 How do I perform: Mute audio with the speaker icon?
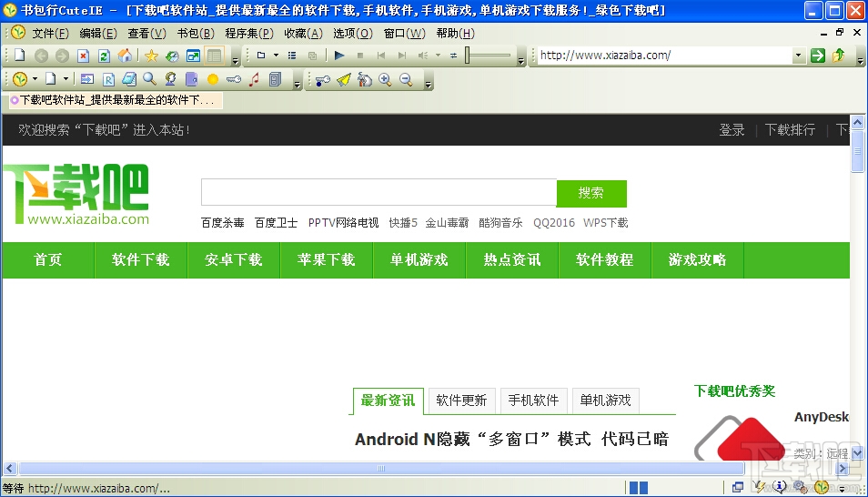[423, 56]
